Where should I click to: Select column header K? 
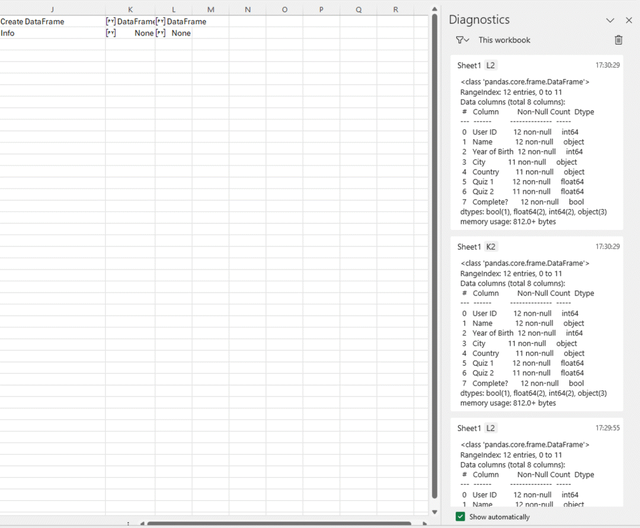[130, 9]
